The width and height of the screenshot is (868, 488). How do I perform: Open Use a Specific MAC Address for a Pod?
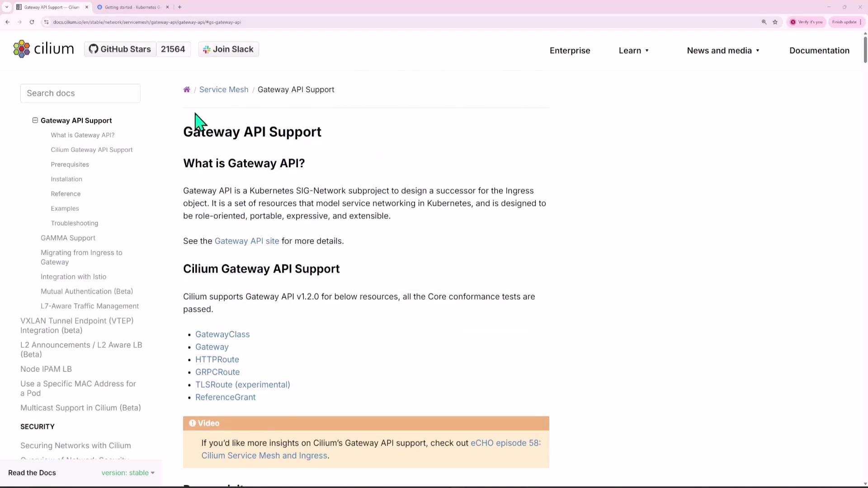pyautogui.click(x=78, y=388)
